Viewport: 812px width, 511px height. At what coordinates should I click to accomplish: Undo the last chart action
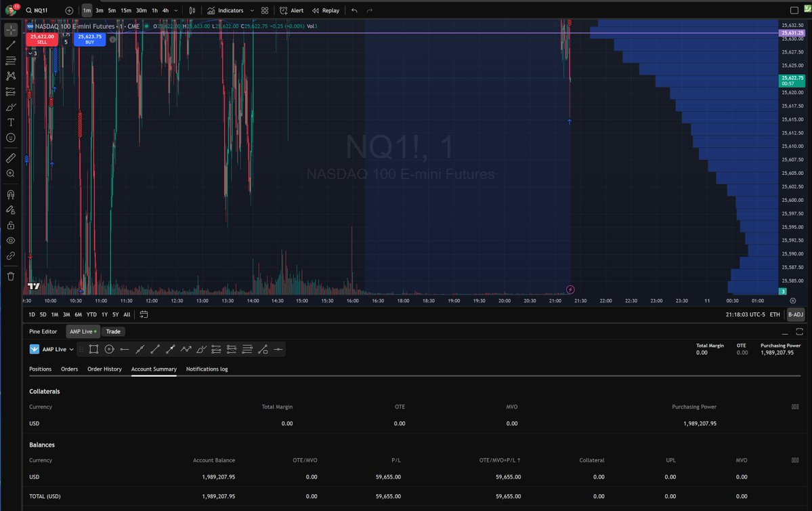354,10
